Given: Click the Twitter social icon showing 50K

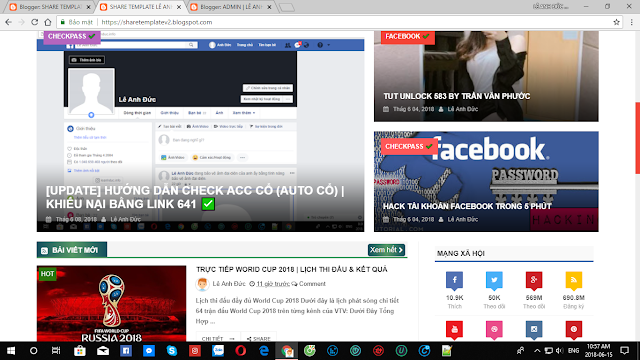Looking at the screenshot, I should pyautogui.click(x=494, y=281).
